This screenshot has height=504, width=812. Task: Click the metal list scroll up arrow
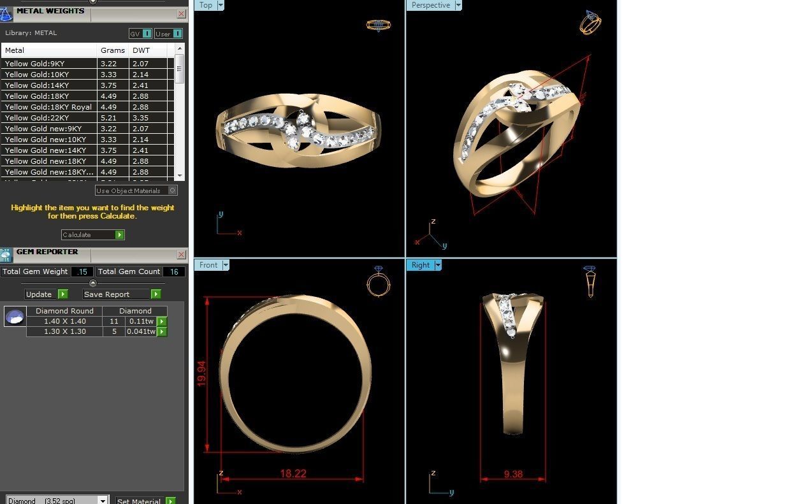point(180,48)
